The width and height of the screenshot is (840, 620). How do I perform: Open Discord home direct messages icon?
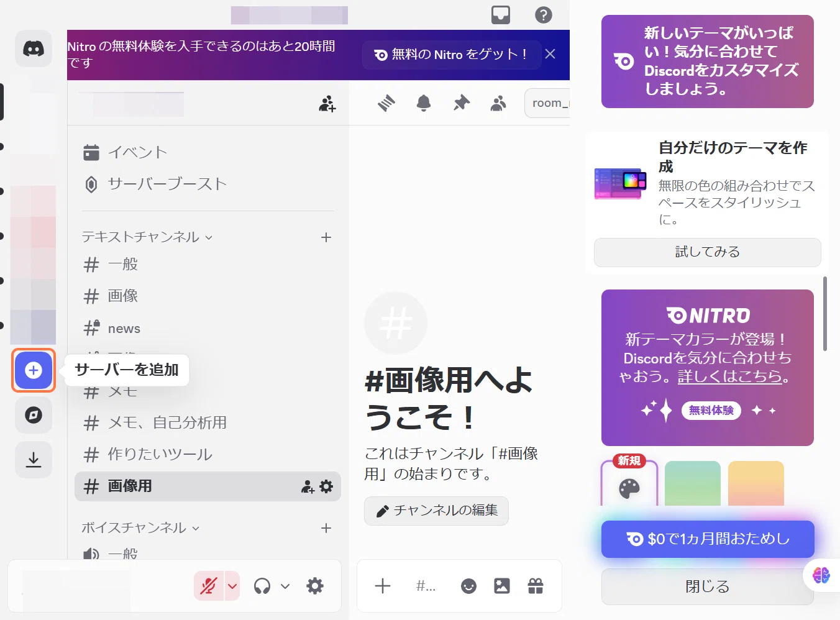(34, 48)
